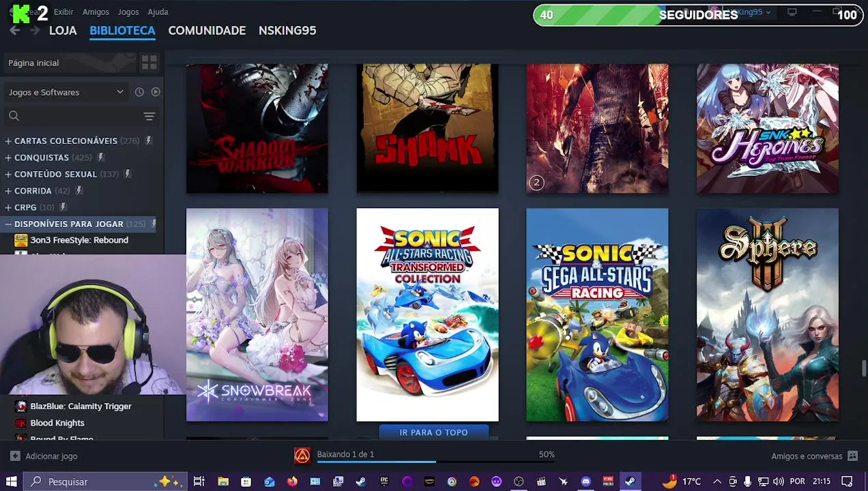Click dynamic collection bolt beside Conquistas

(x=100, y=158)
